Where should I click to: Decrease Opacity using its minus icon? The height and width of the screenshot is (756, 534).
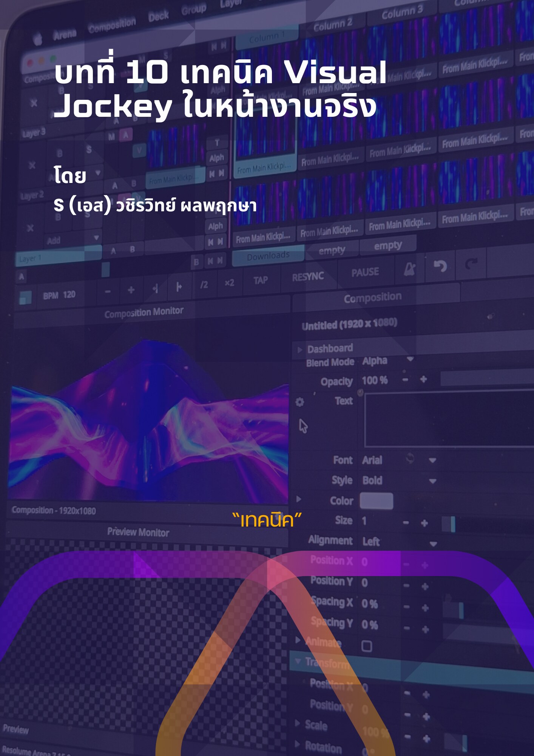pos(405,379)
